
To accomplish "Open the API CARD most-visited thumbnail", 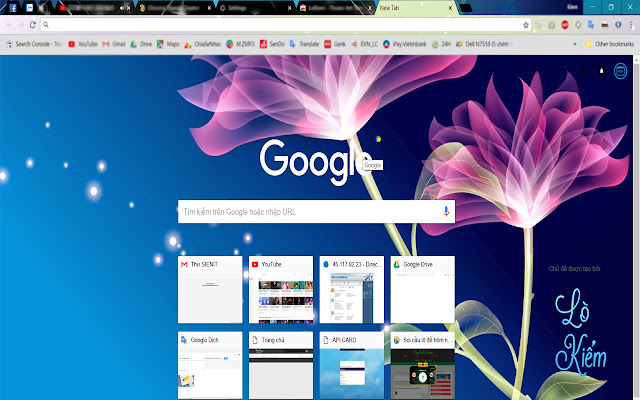I will click(x=352, y=365).
